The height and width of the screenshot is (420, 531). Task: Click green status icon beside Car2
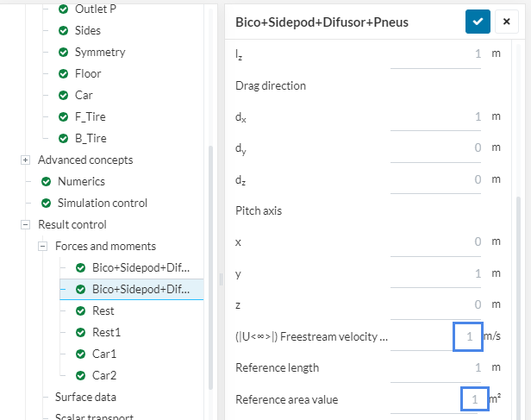coord(81,375)
